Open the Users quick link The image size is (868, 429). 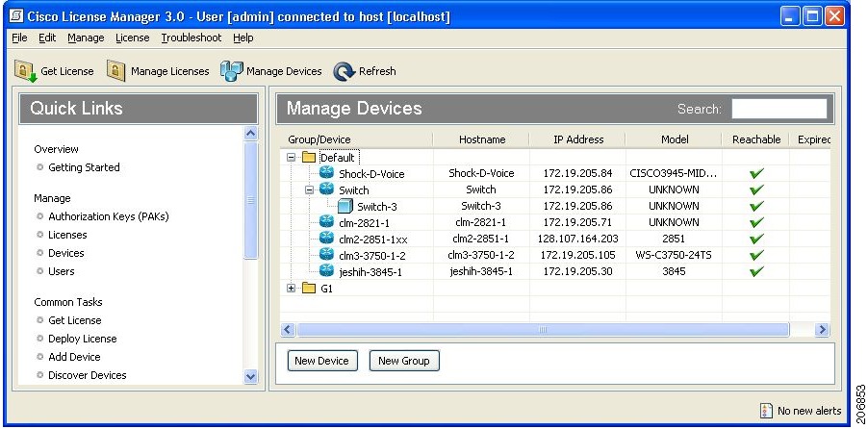[61, 271]
